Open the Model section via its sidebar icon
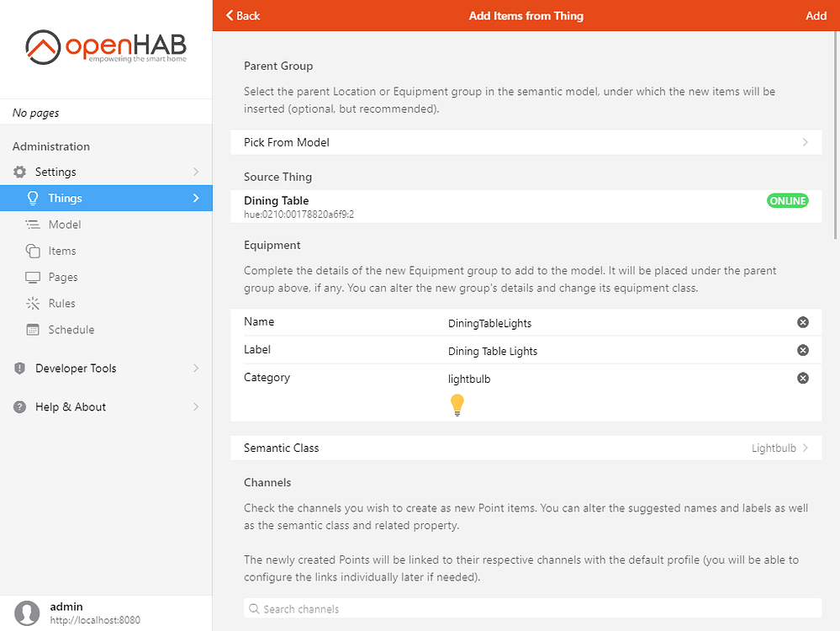This screenshot has width=840, height=631. tap(34, 224)
